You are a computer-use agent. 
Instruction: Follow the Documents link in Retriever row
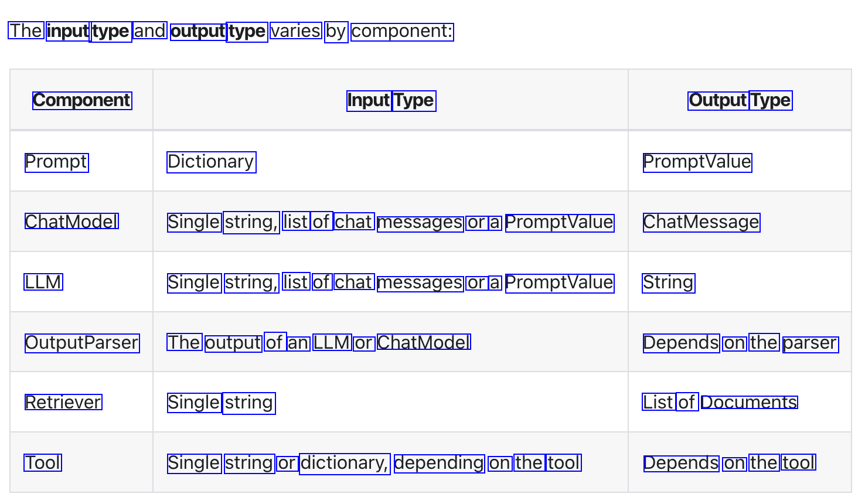749,402
